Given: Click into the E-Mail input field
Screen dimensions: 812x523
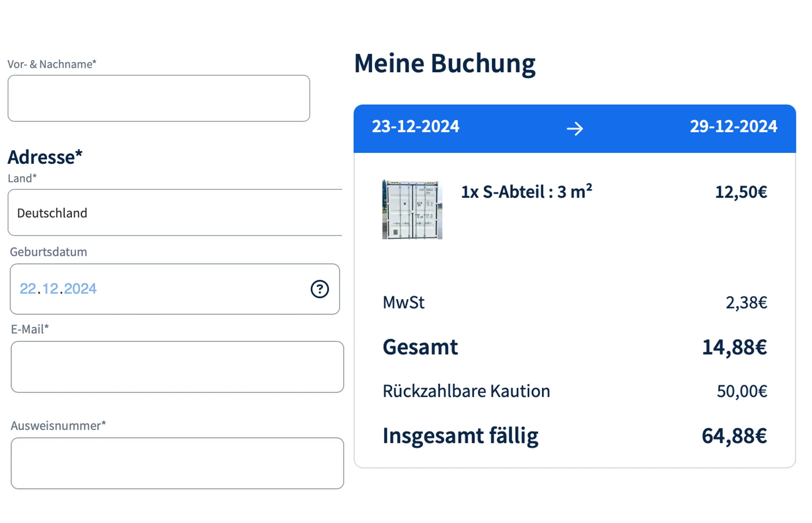Looking at the screenshot, I should click(x=177, y=367).
